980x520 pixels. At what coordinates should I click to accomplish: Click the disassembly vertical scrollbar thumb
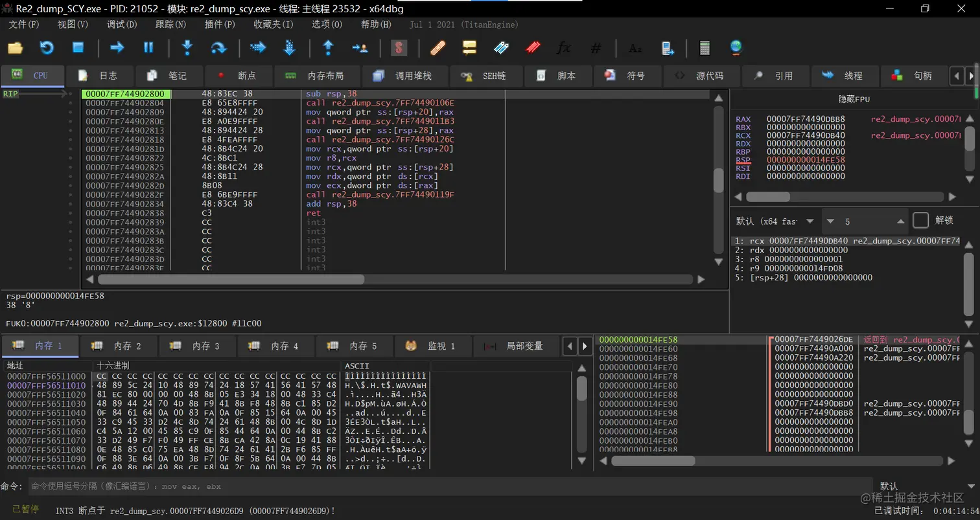(718, 181)
